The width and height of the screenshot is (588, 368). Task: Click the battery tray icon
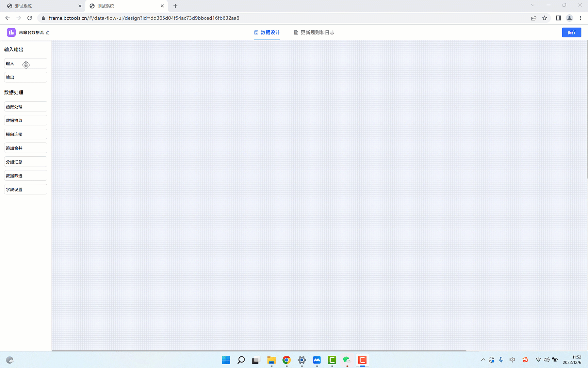[x=555, y=360]
